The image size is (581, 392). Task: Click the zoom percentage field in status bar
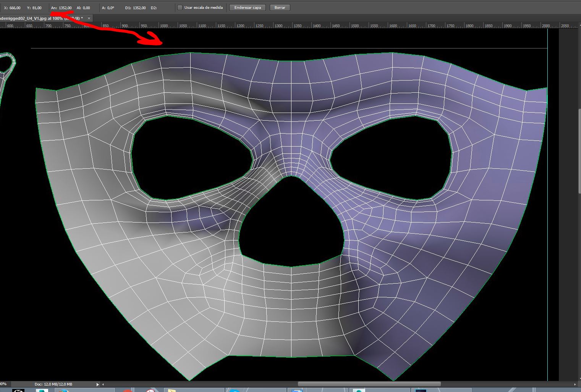(x=3, y=384)
